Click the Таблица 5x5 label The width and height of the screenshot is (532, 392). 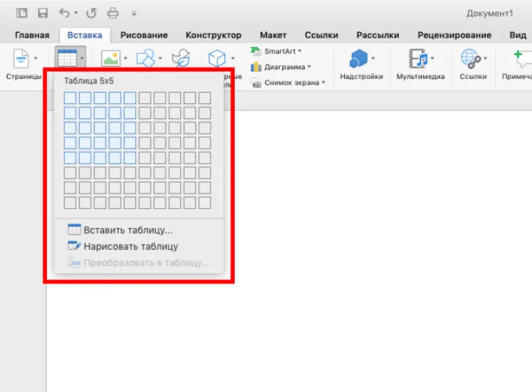[89, 81]
